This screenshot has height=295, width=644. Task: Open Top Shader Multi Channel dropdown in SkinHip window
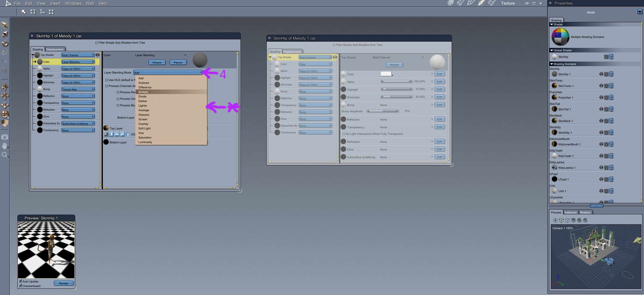tap(315, 57)
